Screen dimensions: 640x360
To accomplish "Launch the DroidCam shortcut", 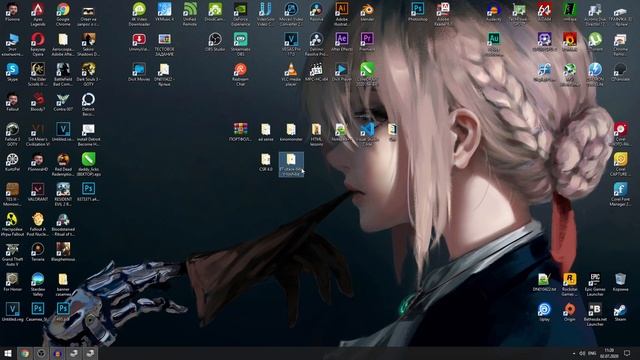I will (x=215, y=11).
